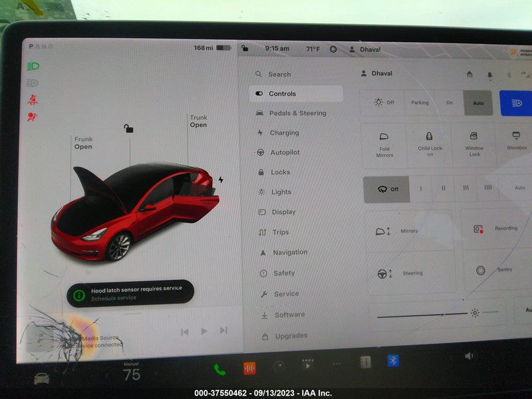Viewport: 532px width, 399px height.
Task: Adjust the Steering wheel position
Action: pos(410,273)
